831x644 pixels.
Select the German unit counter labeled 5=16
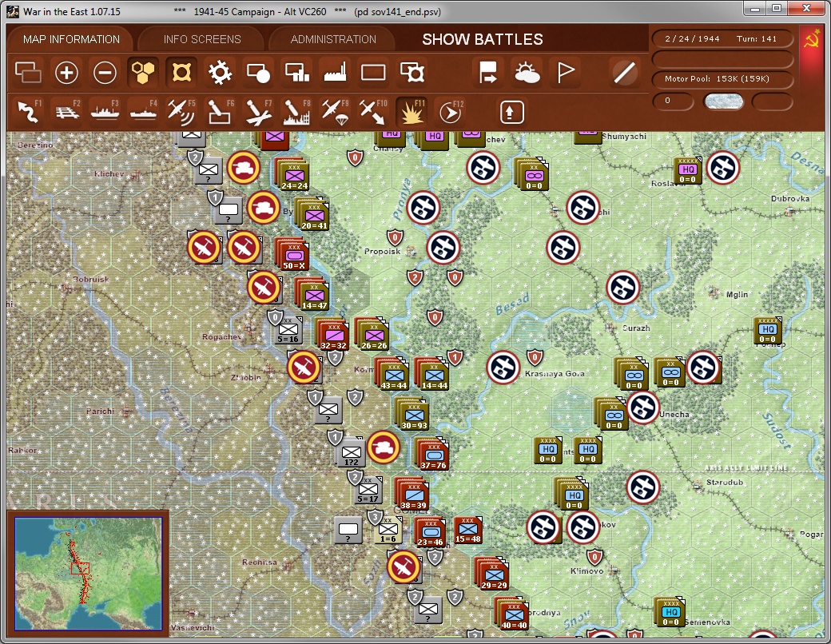coord(288,330)
